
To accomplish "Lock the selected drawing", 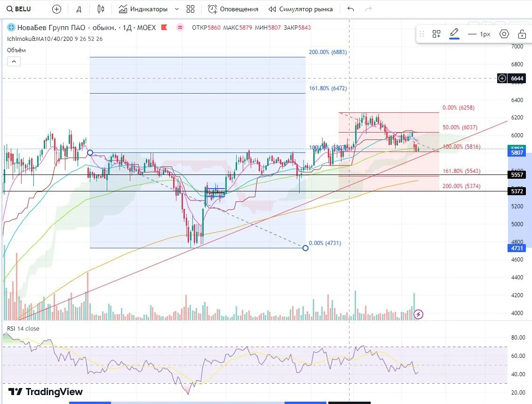I will [522, 34].
